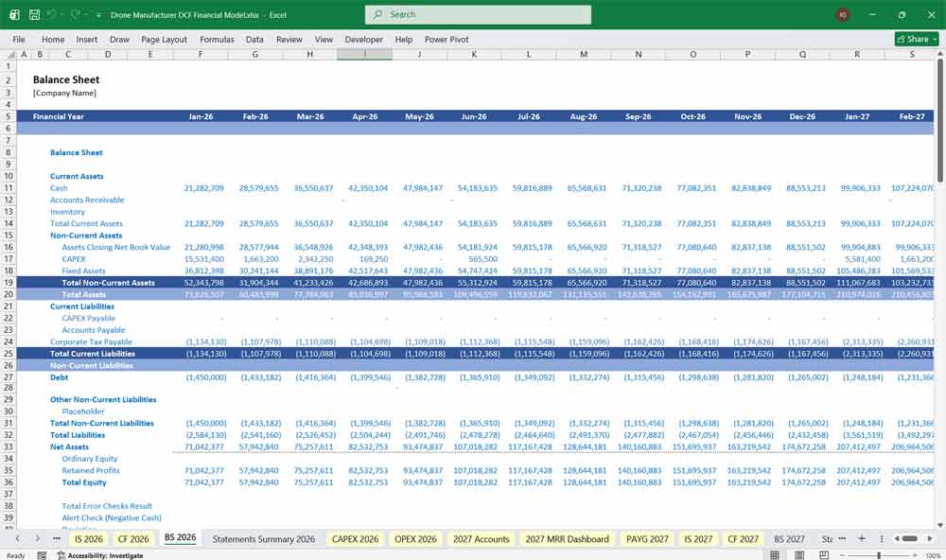Viewport: 946px width, 560px height.
Task: Select Normal view in the status bar
Action: click(x=776, y=553)
